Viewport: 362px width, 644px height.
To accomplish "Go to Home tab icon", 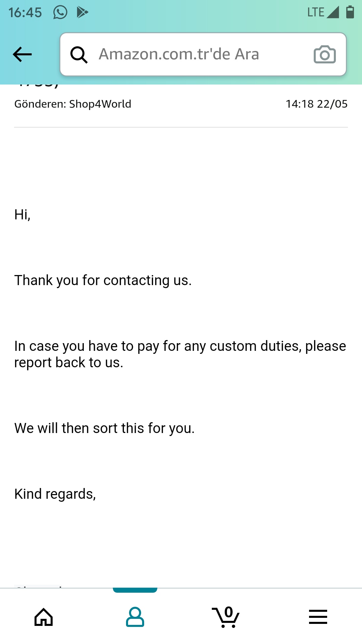I will pyautogui.click(x=44, y=617).
